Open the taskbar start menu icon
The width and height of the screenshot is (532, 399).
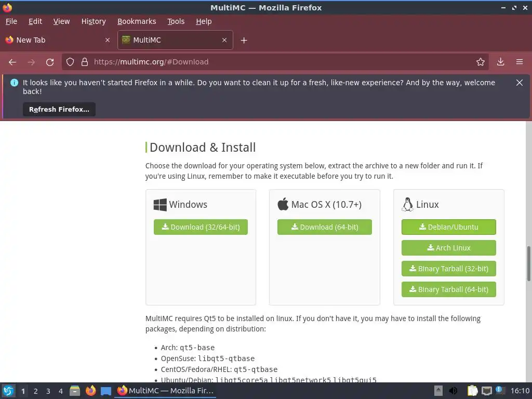click(8, 391)
